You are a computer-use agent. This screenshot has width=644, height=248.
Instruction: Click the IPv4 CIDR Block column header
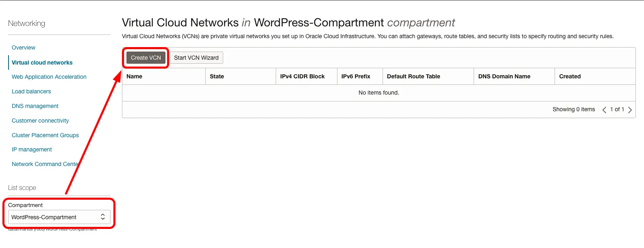[x=302, y=76]
